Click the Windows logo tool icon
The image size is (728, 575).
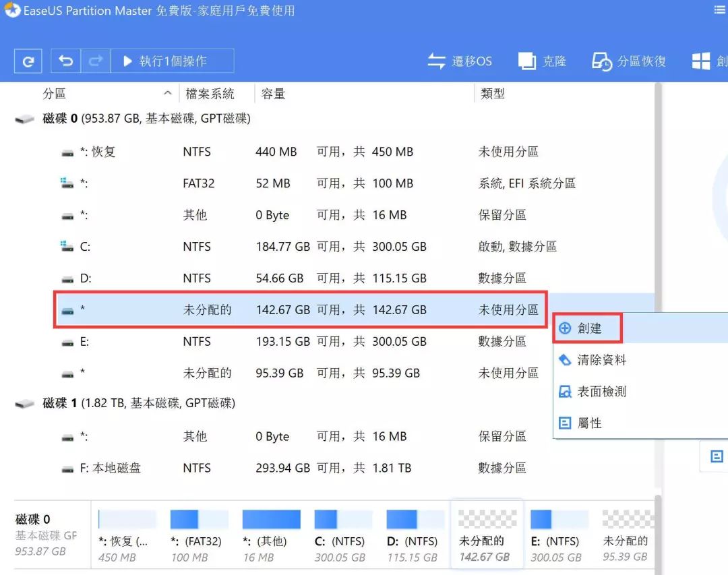(700, 61)
